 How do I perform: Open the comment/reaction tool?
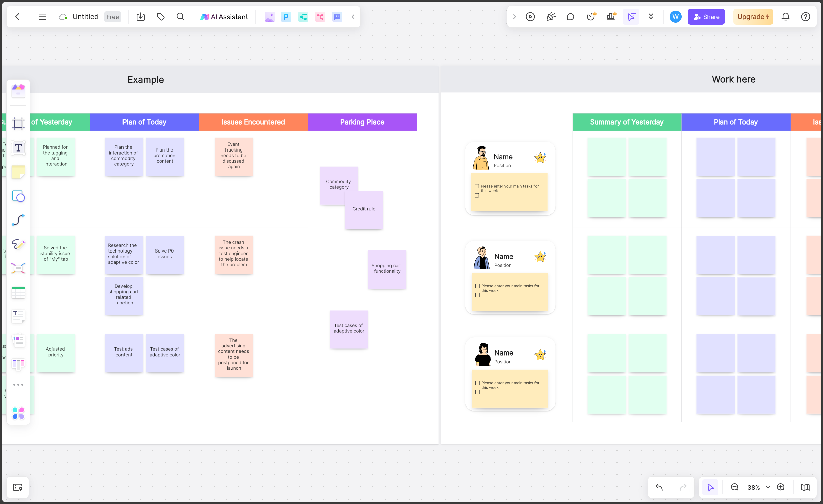(570, 16)
